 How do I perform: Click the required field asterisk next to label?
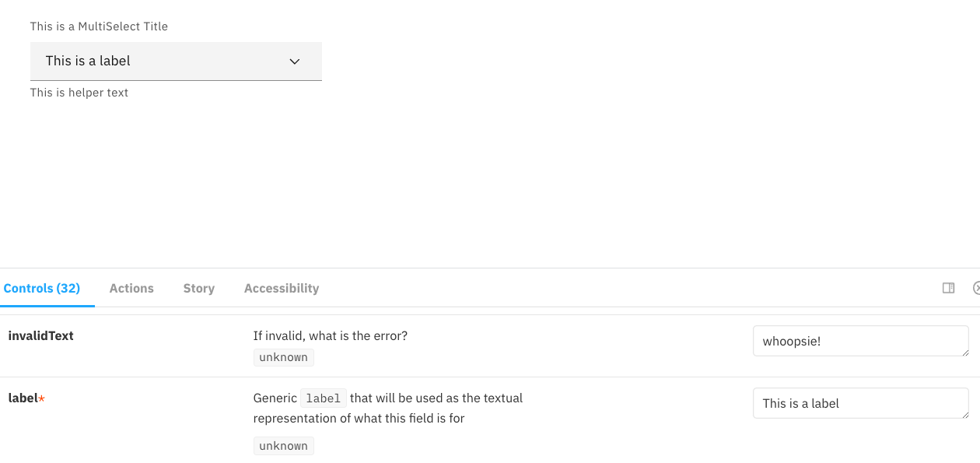tap(41, 398)
